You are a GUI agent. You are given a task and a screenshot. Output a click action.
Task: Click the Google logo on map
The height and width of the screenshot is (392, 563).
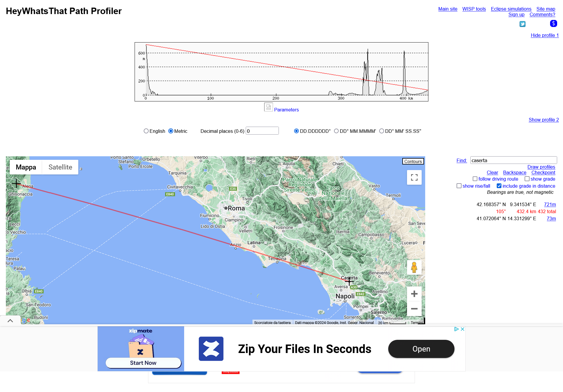point(26,320)
